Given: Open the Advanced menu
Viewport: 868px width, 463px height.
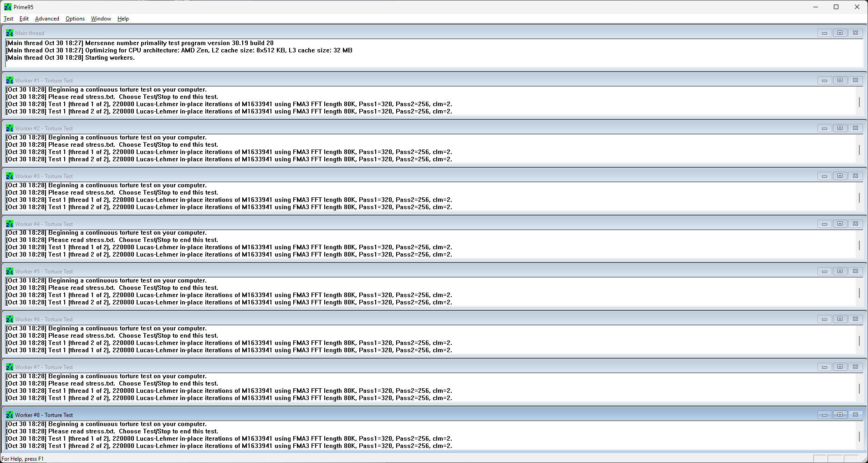Looking at the screenshot, I should (x=47, y=19).
